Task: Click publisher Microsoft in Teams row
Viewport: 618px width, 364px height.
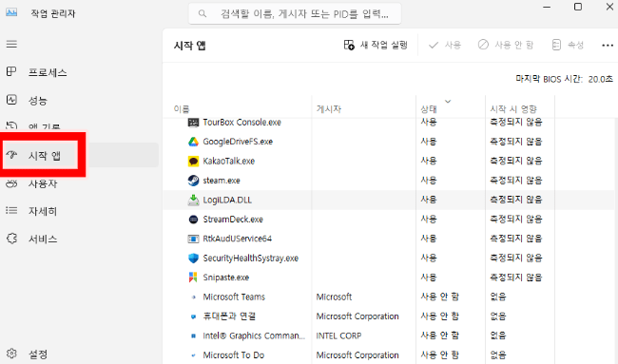Action: (x=334, y=297)
